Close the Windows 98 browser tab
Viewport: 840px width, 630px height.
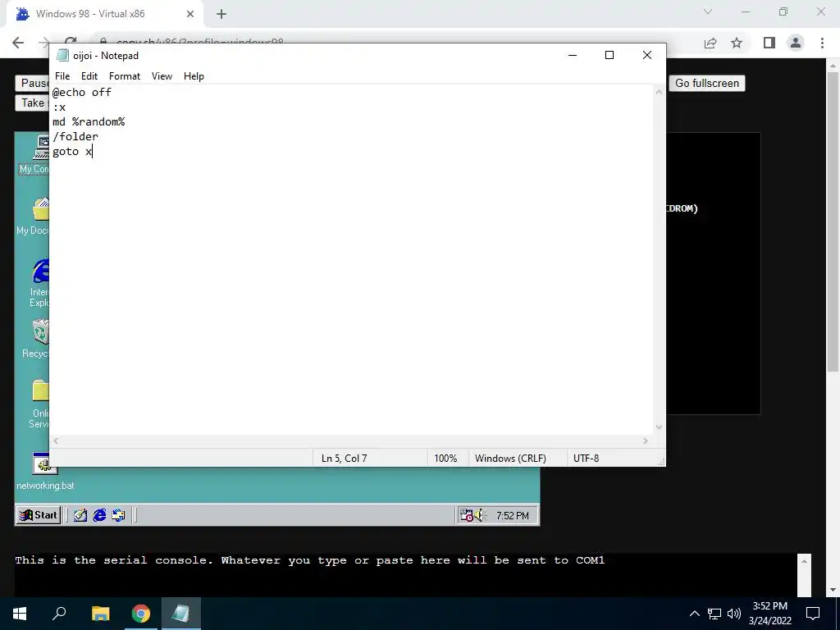pyautogui.click(x=189, y=14)
